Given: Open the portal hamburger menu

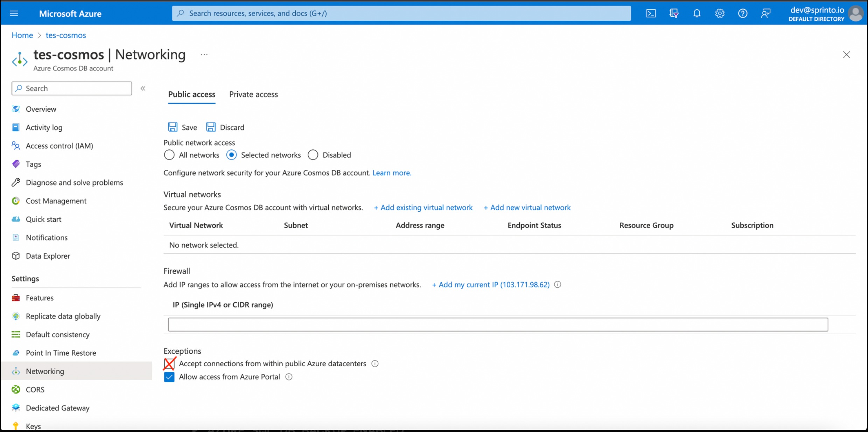Looking at the screenshot, I should click(14, 13).
